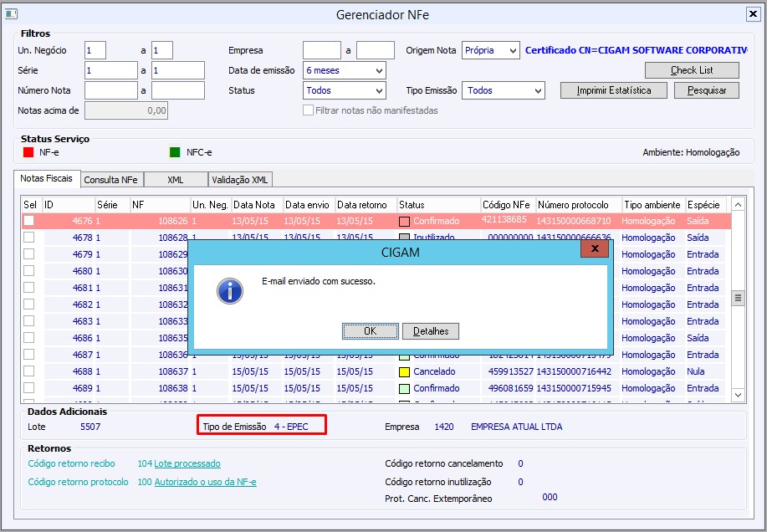Switch to the Validação XML tab

240,180
